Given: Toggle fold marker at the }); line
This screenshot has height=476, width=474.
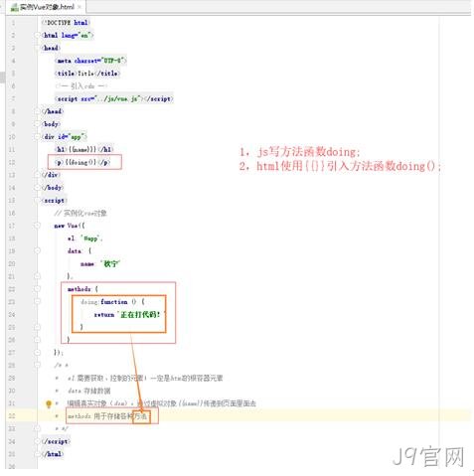Looking at the screenshot, I should tap(37, 353).
